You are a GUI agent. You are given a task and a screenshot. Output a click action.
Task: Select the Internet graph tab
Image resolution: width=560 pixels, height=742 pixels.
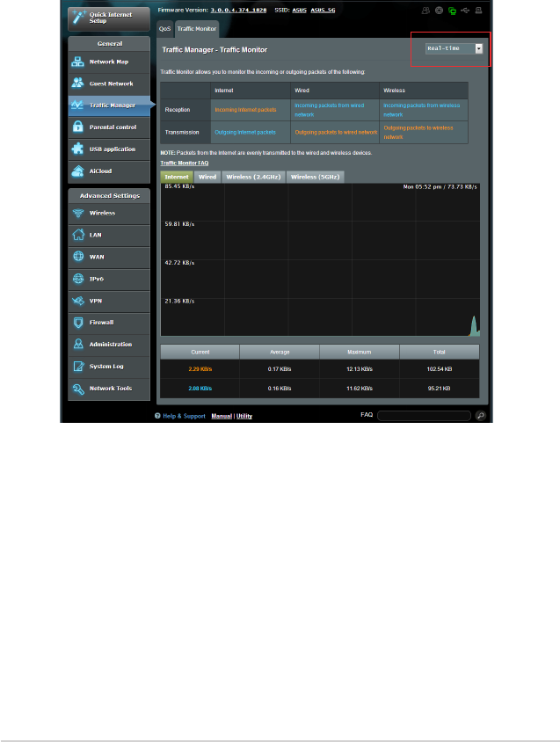(177, 177)
